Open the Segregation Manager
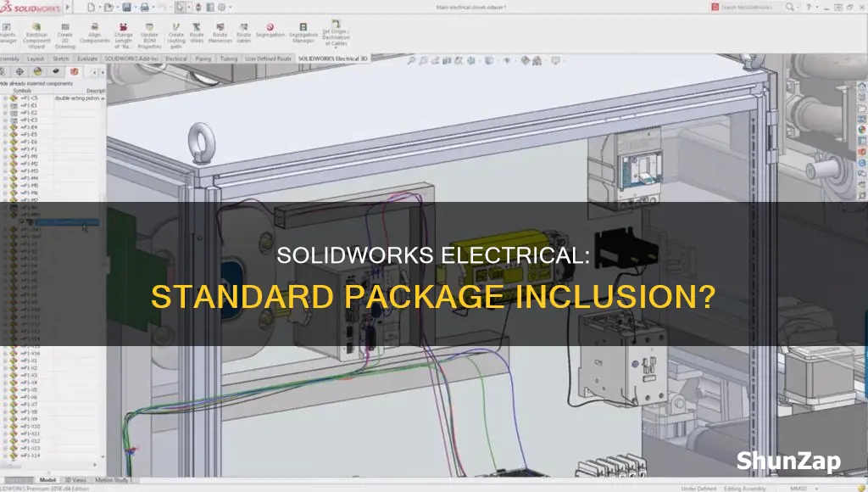868x492 pixels. [x=303, y=33]
